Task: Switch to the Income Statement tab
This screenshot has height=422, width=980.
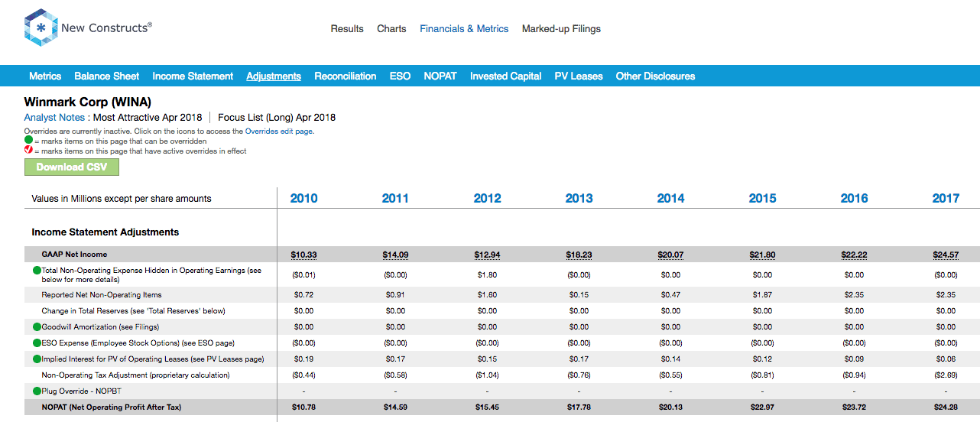Action: click(193, 76)
